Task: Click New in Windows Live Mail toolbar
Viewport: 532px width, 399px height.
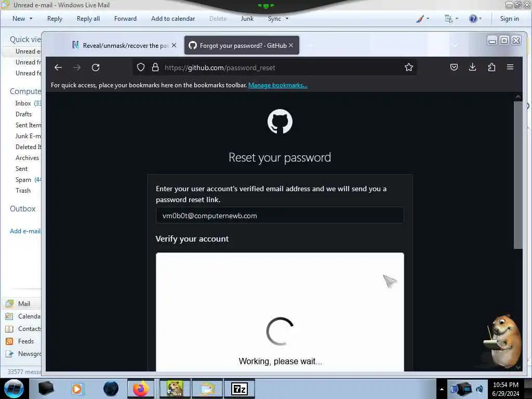Action: click(19, 19)
